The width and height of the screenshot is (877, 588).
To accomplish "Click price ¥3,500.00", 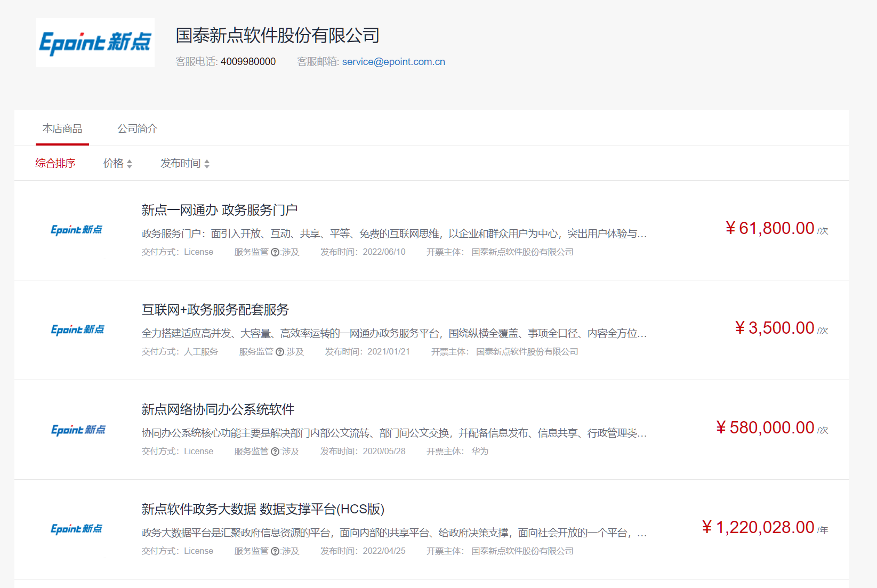I will coord(775,328).
